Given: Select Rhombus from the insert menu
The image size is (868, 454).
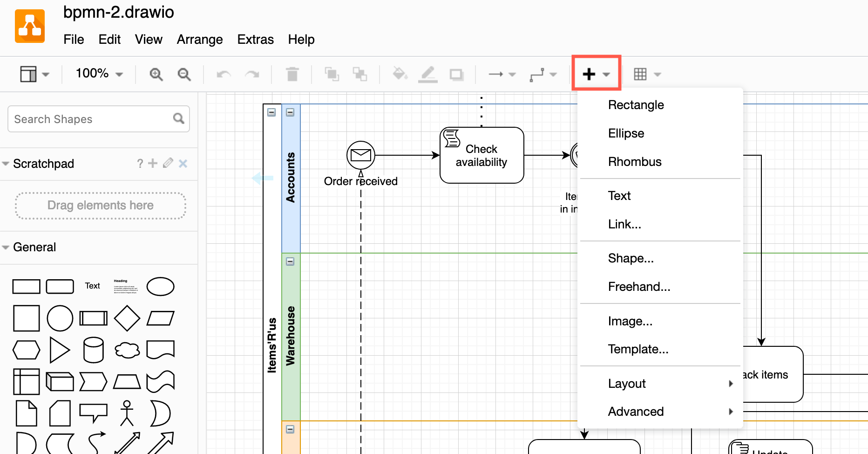Looking at the screenshot, I should (634, 161).
